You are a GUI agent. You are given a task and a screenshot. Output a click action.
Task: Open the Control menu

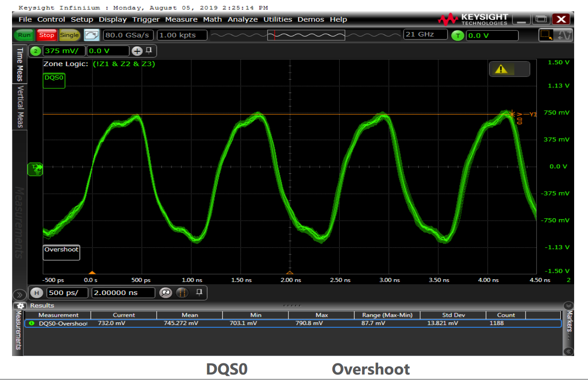click(x=51, y=19)
